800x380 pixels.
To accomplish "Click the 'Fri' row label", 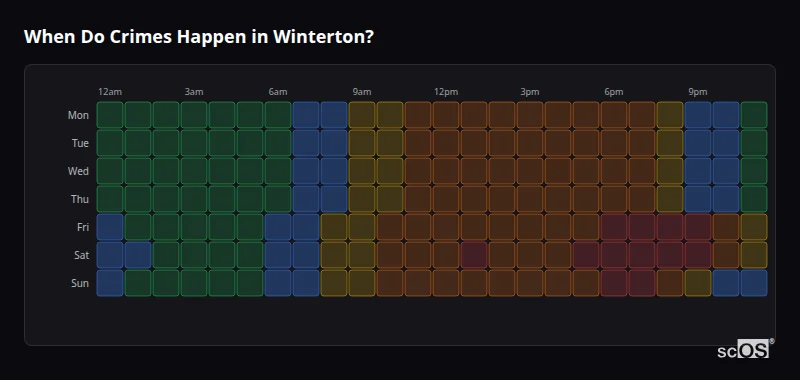I will pyautogui.click(x=83, y=227).
